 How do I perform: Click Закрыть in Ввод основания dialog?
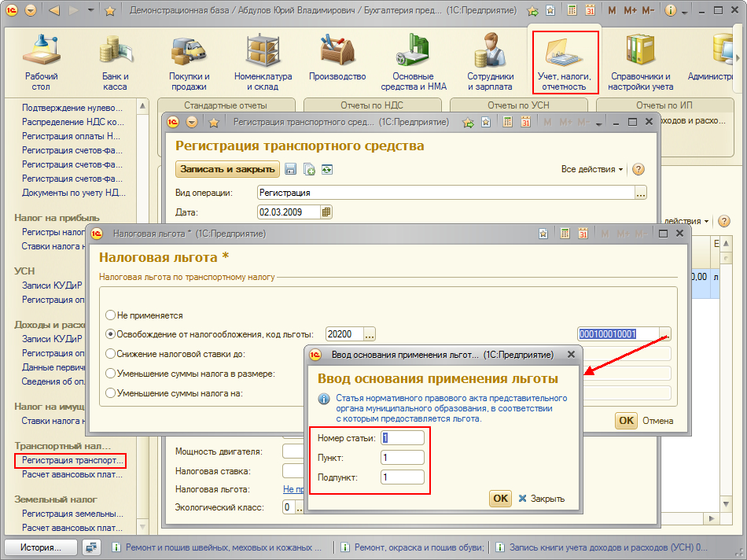tap(542, 499)
